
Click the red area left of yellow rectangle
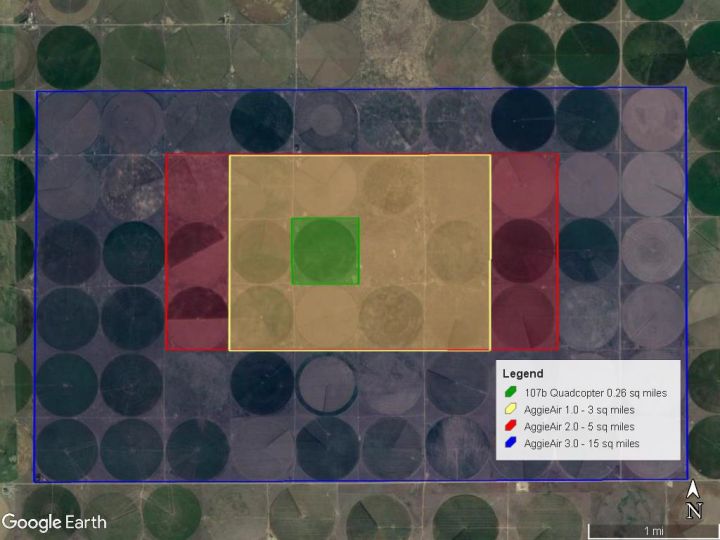tap(197, 250)
